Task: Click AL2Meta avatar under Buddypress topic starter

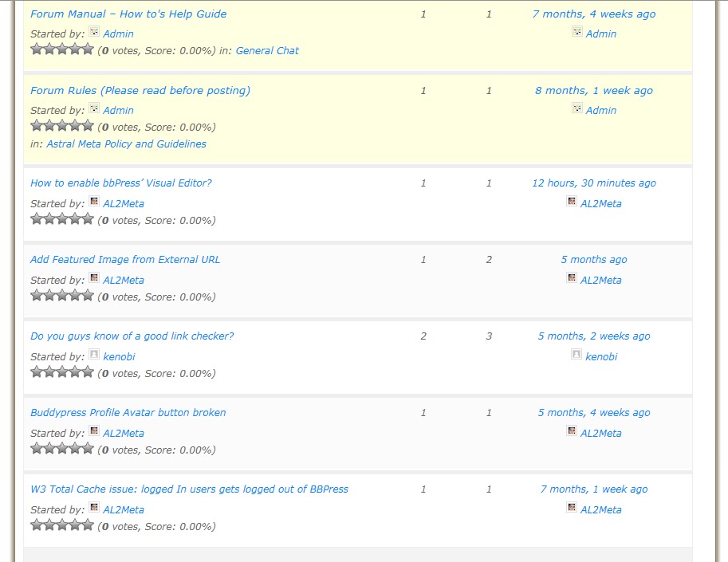Action: coord(94,430)
